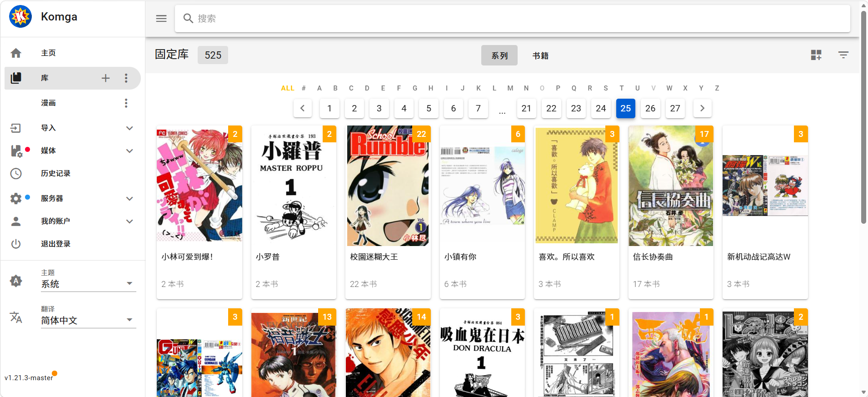Viewport: 868px width, 397px height.
Task: Log out using the 退出登录 item
Action: pyautogui.click(x=55, y=244)
